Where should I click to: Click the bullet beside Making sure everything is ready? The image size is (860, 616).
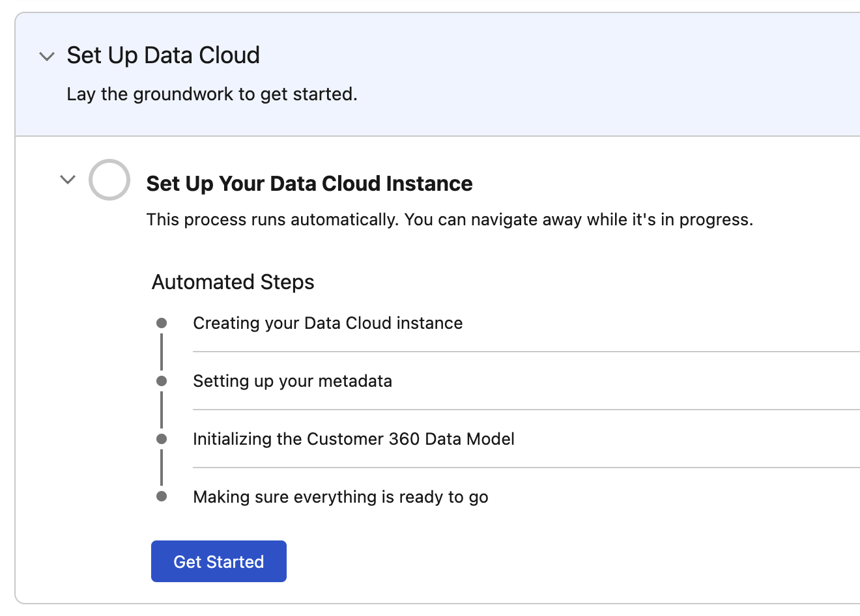tap(162, 497)
